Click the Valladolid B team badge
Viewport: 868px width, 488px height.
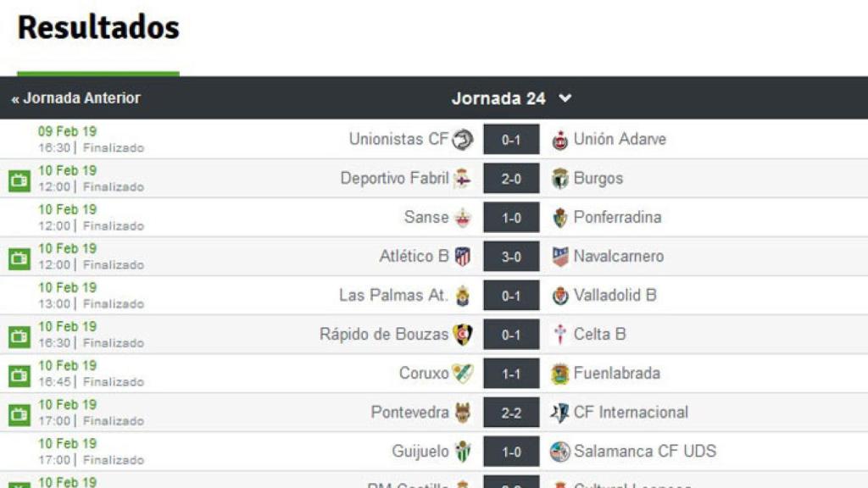(559, 296)
